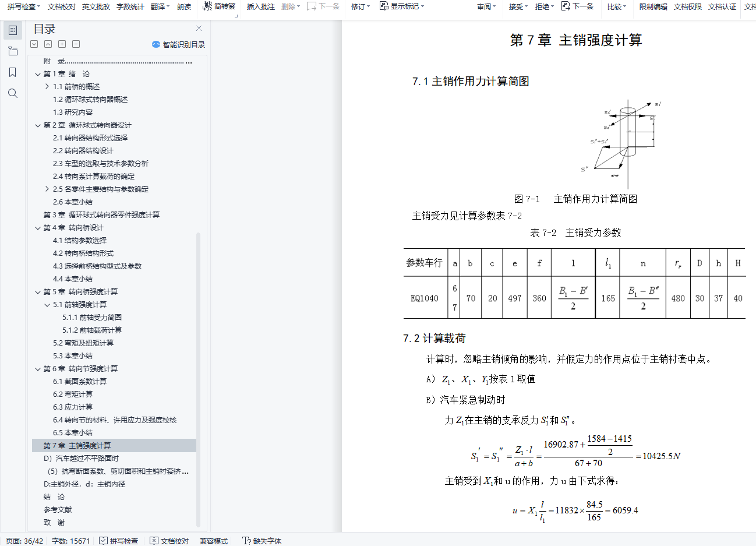Click the plus icon in 目录 toolbar
756x546 pixels.
coord(62,44)
